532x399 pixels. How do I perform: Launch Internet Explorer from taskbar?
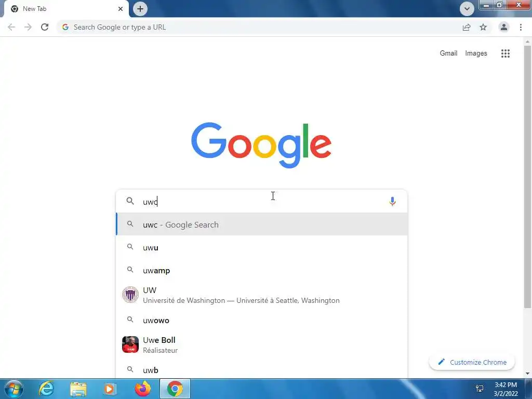(x=46, y=389)
